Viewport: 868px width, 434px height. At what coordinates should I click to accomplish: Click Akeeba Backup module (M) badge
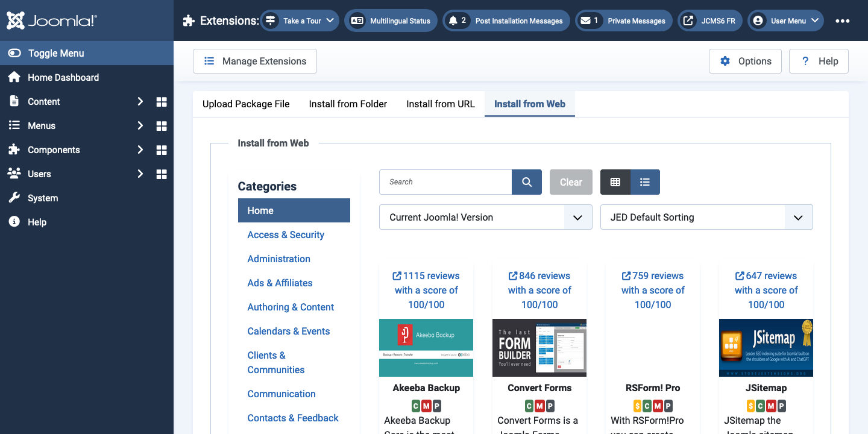point(426,406)
